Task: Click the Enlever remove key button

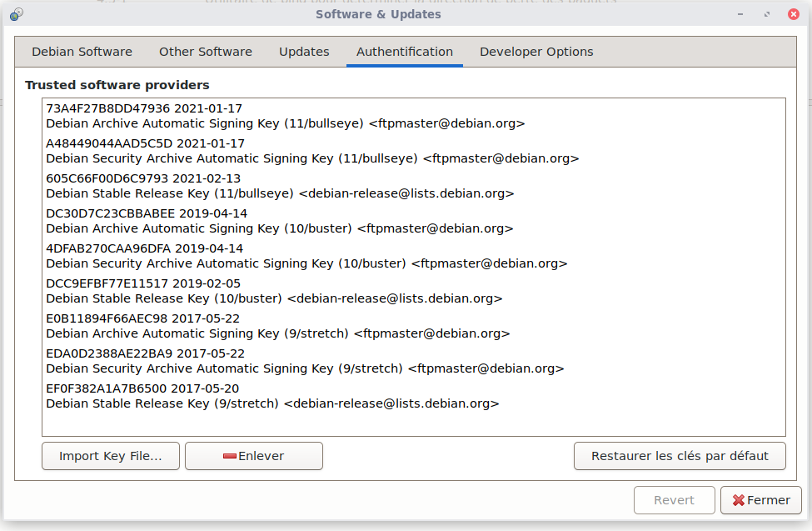Action: pyautogui.click(x=253, y=456)
